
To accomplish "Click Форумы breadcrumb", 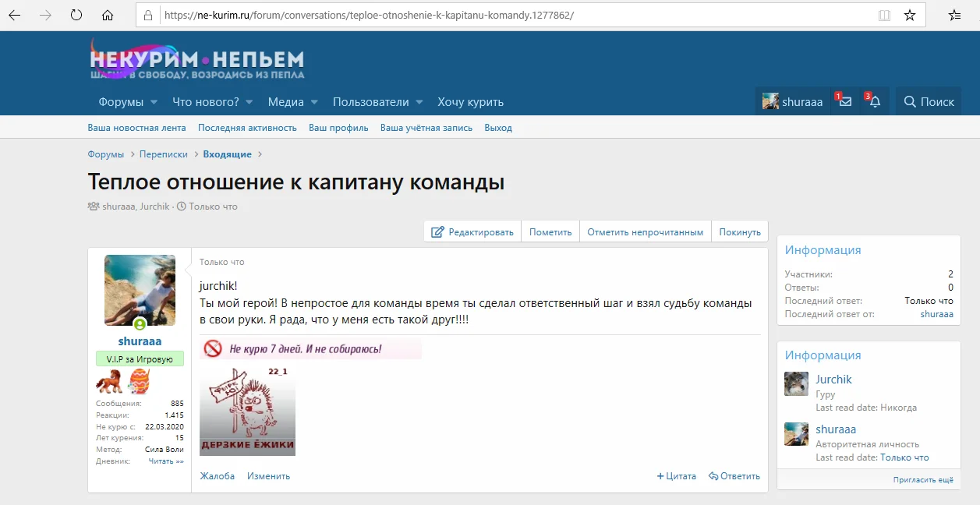I will (x=106, y=154).
